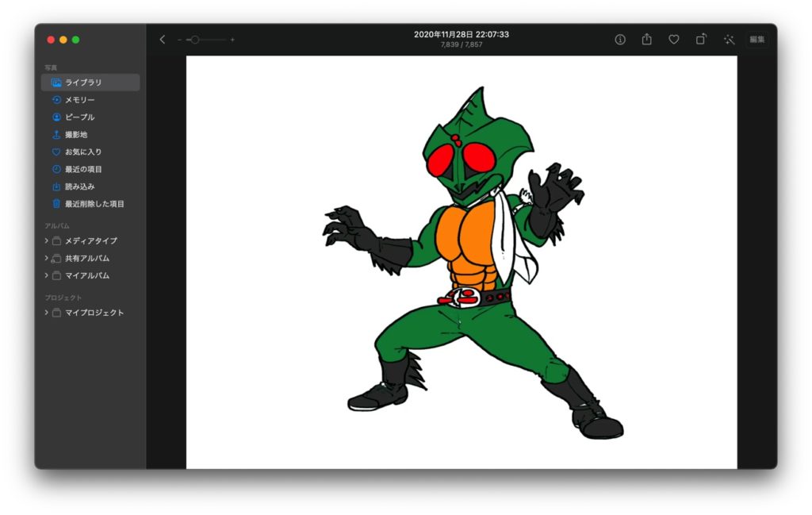Open the ピープル people album

(90, 117)
